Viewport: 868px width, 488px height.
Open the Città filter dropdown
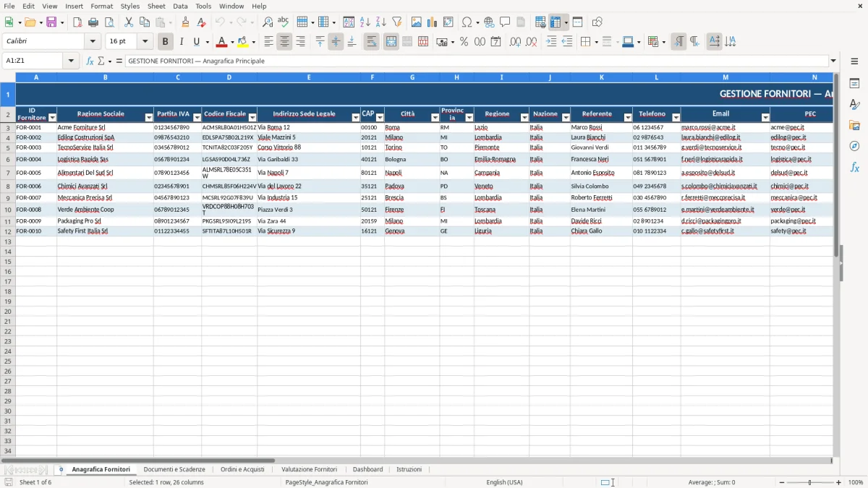point(435,117)
